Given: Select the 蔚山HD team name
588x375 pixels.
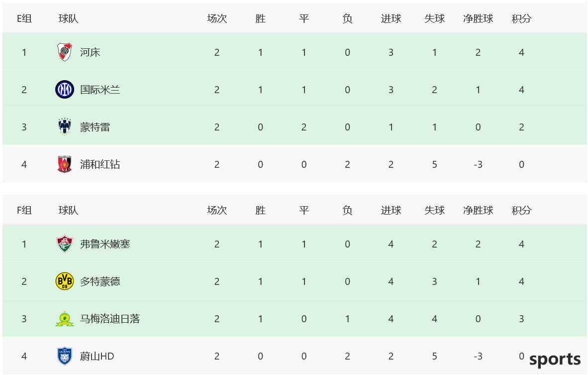Looking at the screenshot, I should click(x=97, y=356).
